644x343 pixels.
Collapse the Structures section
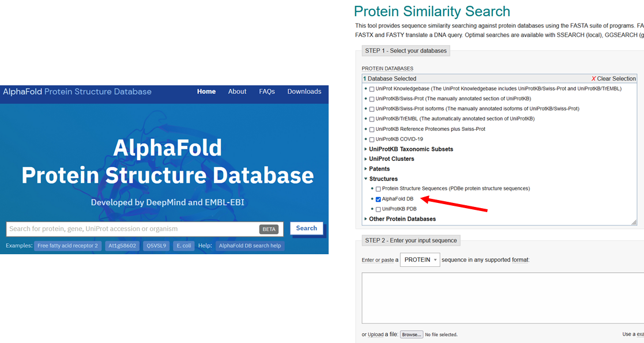coord(366,179)
